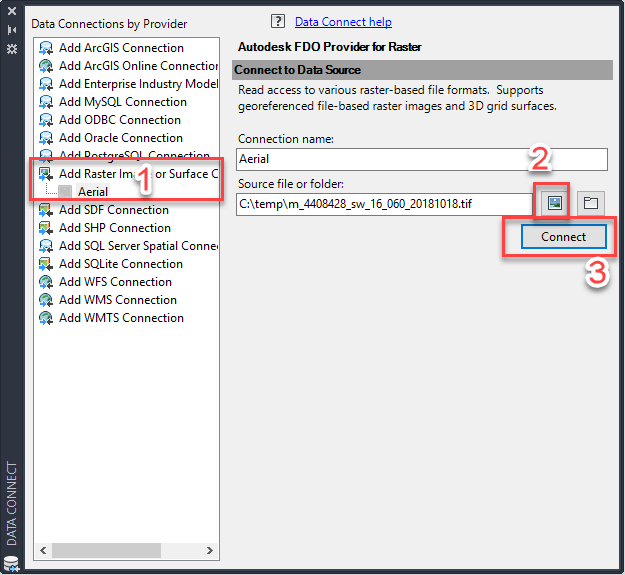Select Add MySQL Connection
Screen dimensions: 625x575
tap(123, 102)
